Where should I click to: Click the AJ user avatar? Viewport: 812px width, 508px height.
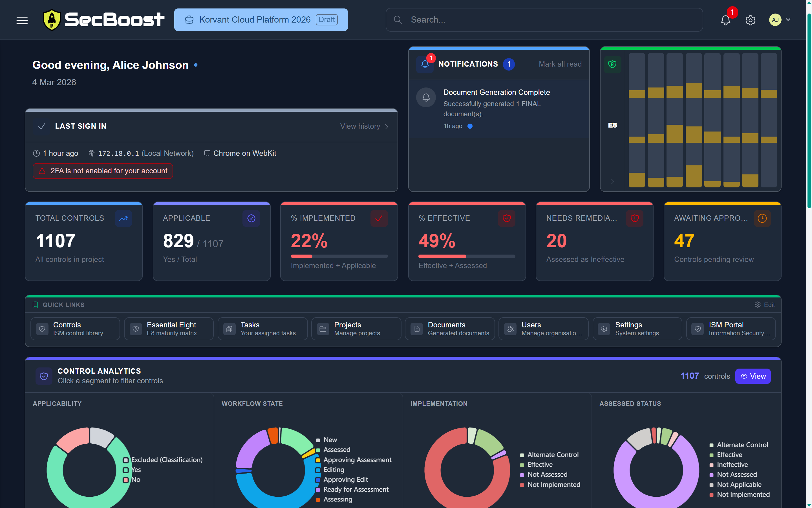coord(775,20)
